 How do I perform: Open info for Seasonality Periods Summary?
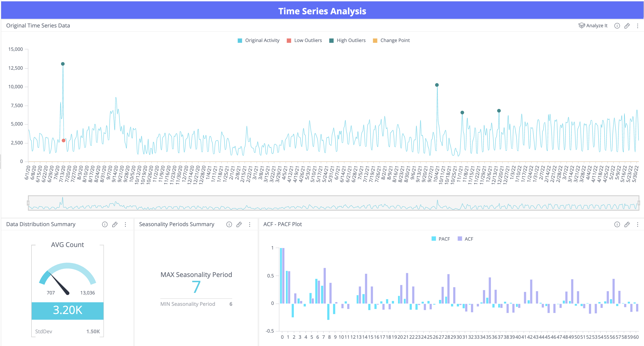[x=229, y=224]
